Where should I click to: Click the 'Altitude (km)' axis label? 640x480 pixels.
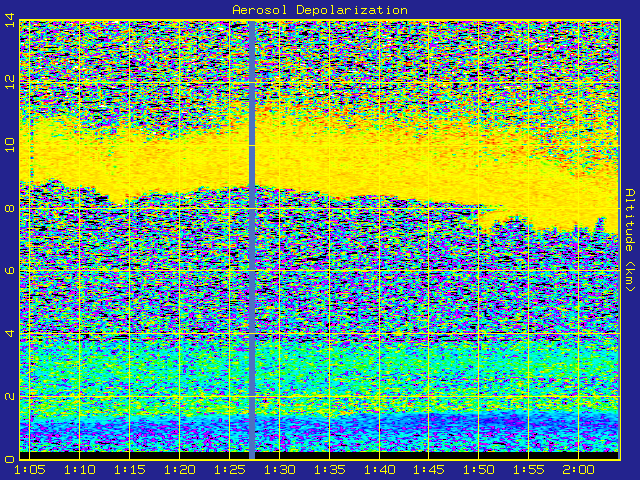point(630,240)
